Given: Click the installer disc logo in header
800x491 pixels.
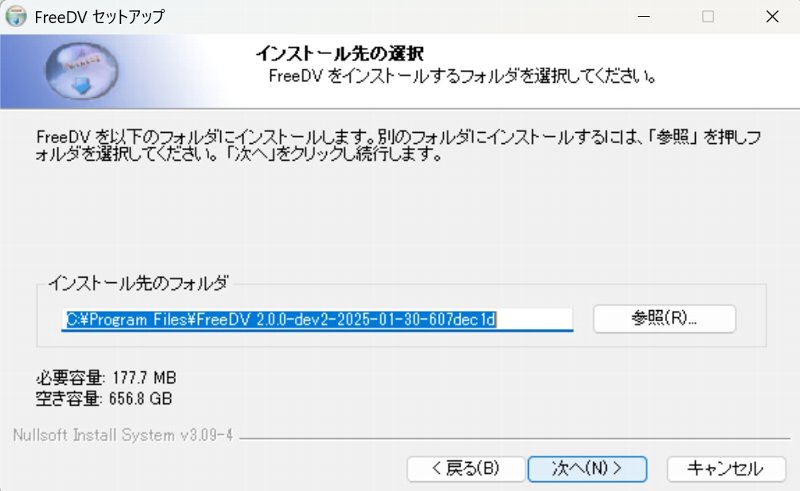Looking at the screenshot, I should pos(82,70).
